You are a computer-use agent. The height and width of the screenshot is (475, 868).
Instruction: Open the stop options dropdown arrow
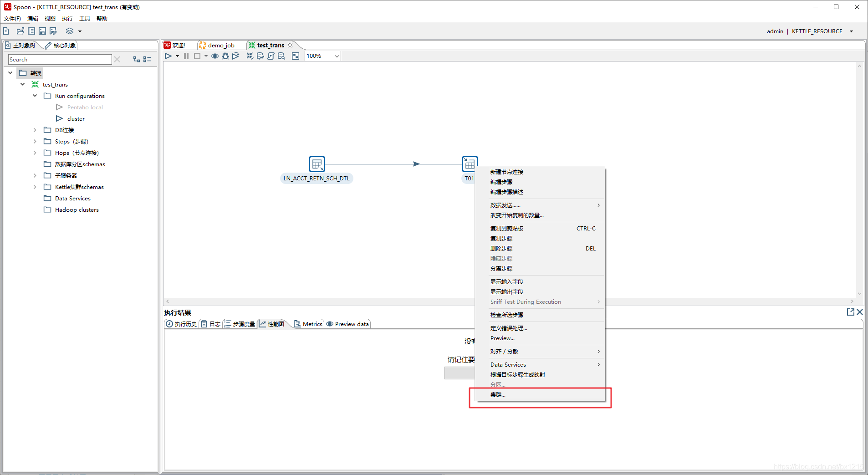pyautogui.click(x=206, y=56)
